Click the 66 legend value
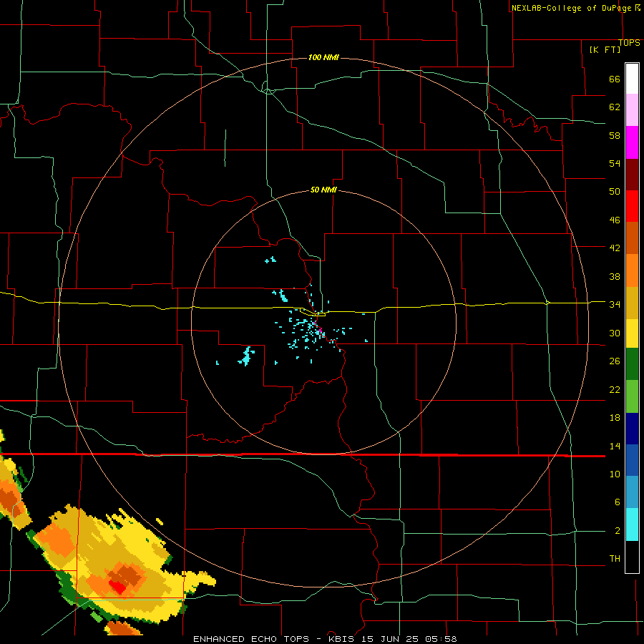This screenshot has height=644, width=644. tap(615, 79)
